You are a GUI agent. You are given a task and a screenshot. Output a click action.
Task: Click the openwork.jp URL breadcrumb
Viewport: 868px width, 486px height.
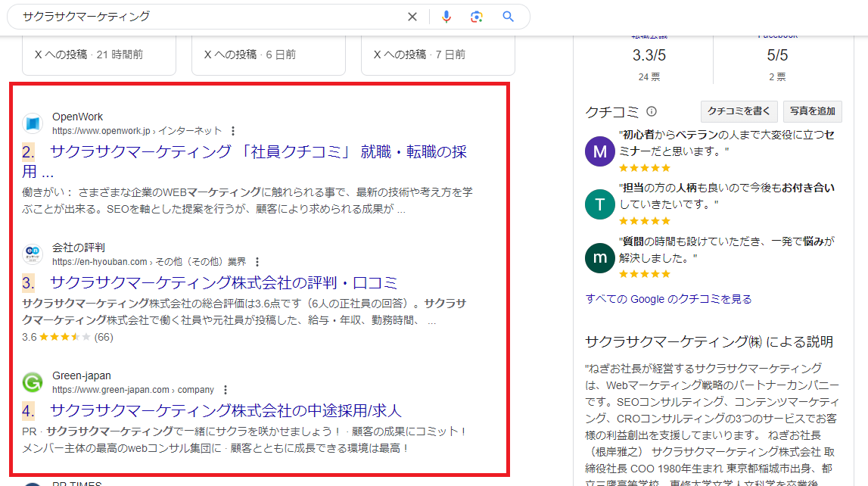click(137, 131)
